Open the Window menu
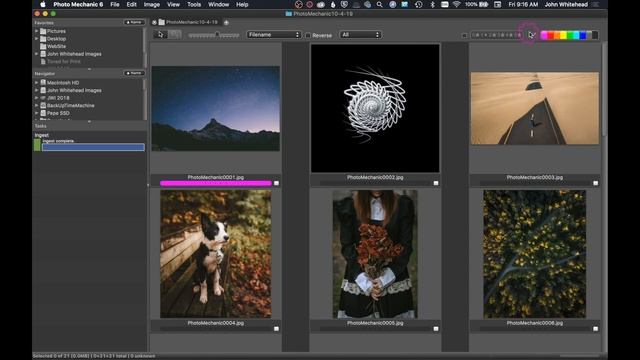 click(218, 4)
